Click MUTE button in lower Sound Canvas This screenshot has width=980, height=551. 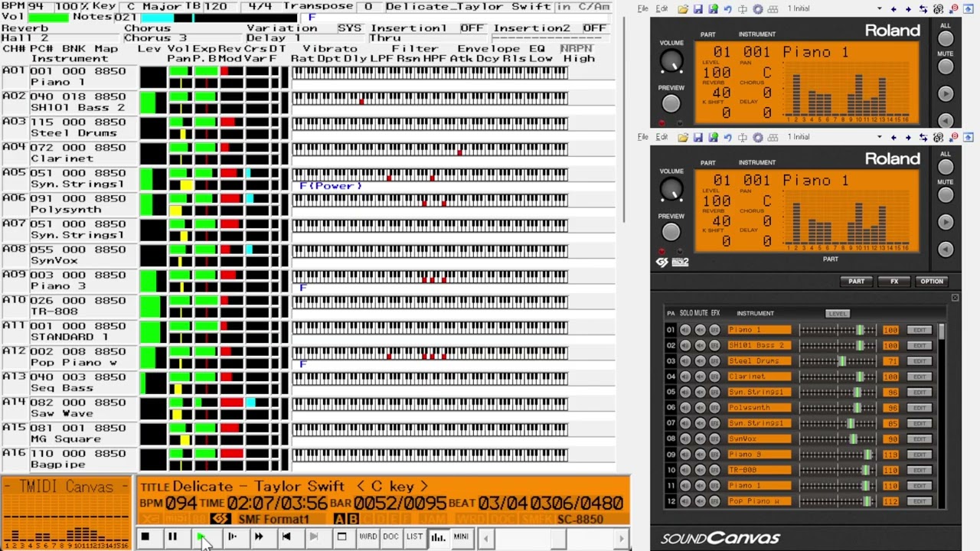(946, 194)
